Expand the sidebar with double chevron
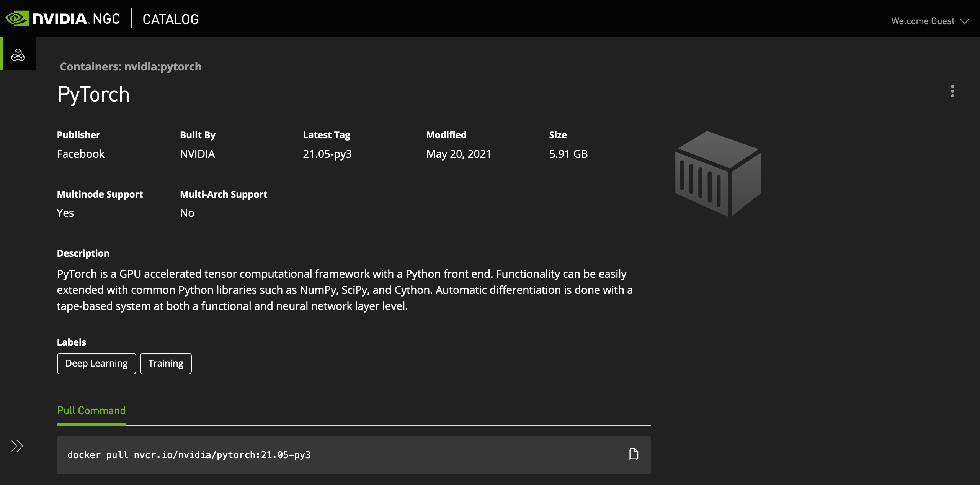Image resolution: width=980 pixels, height=485 pixels. pos(16,446)
